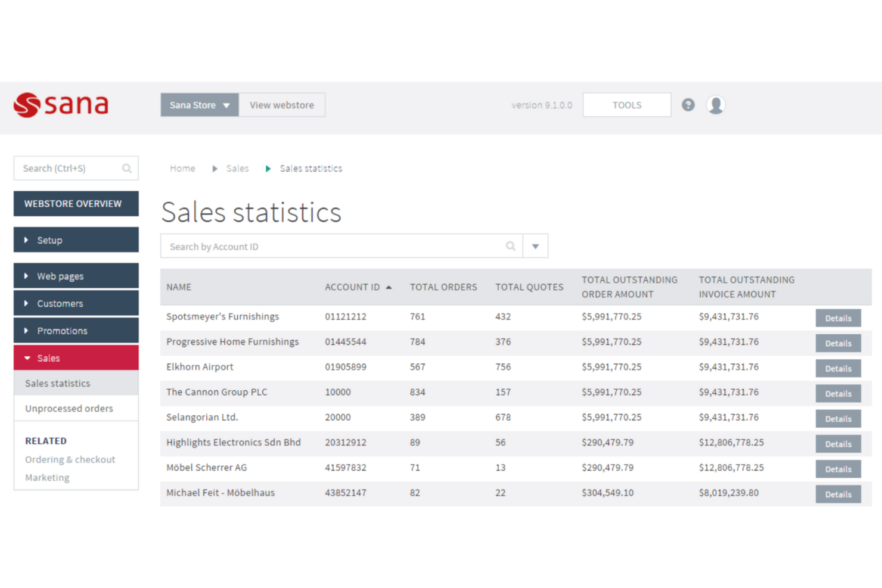
Task: Select Unprocessed orders in sidebar
Action: pos(76,408)
